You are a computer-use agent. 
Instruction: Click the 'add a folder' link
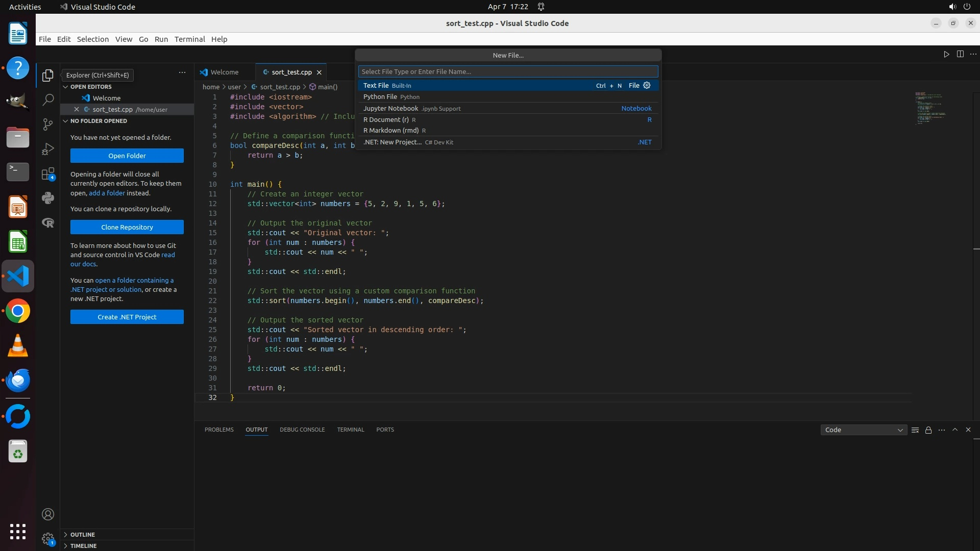coord(107,193)
